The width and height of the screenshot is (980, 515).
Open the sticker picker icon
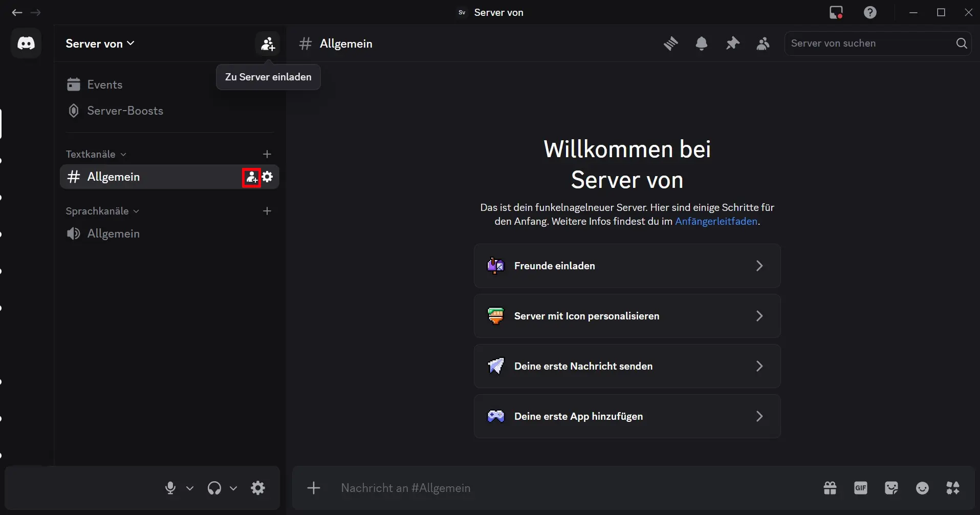pos(892,488)
